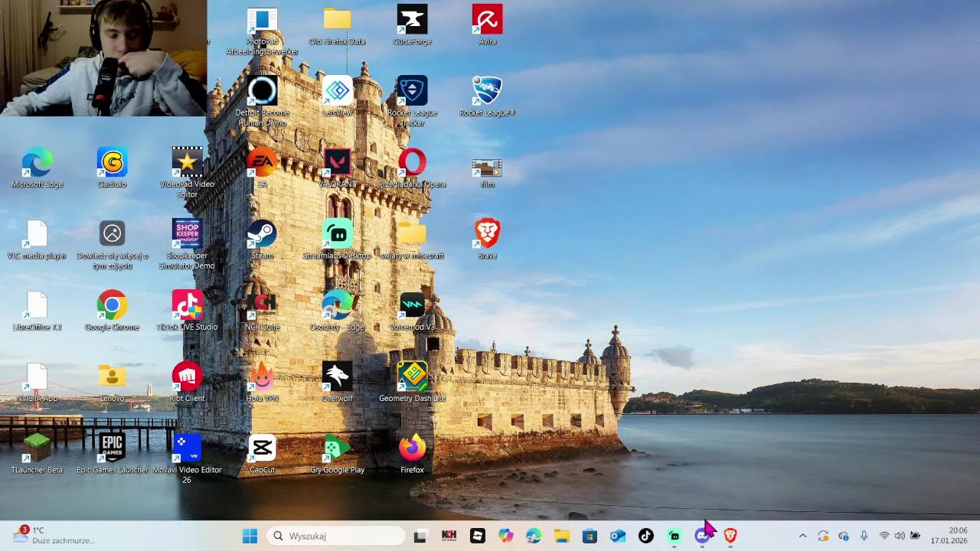Open the NVIDIA App shortcut
Image resolution: width=980 pixels, height=551 pixels.
click(x=37, y=382)
